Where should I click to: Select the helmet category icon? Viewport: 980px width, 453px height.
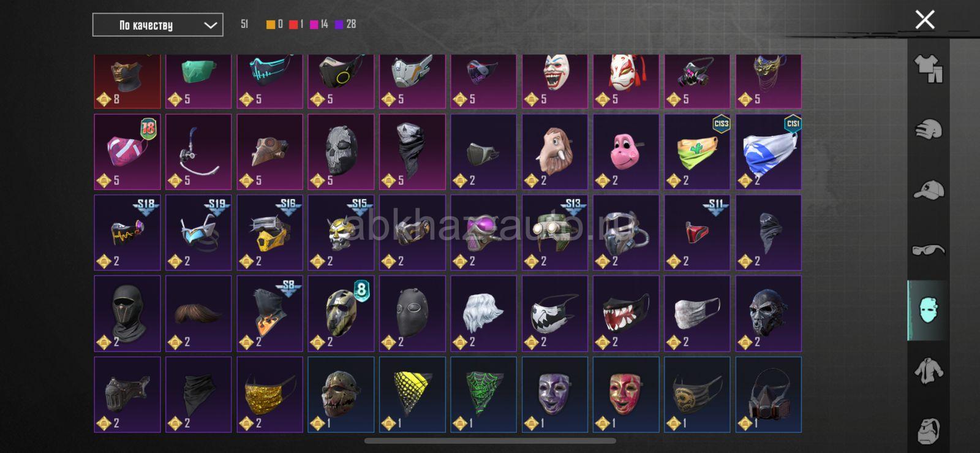[x=929, y=129]
